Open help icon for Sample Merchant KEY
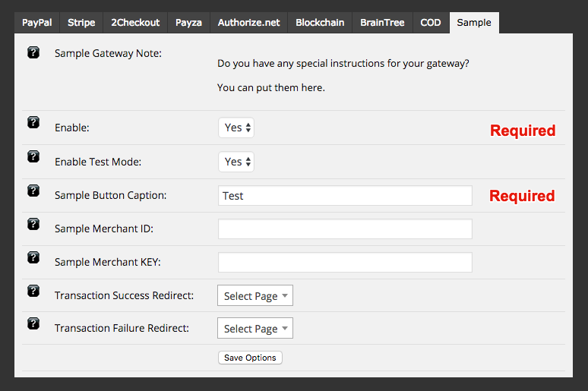Screen dimensions: 588x391 tap(33, 257)
